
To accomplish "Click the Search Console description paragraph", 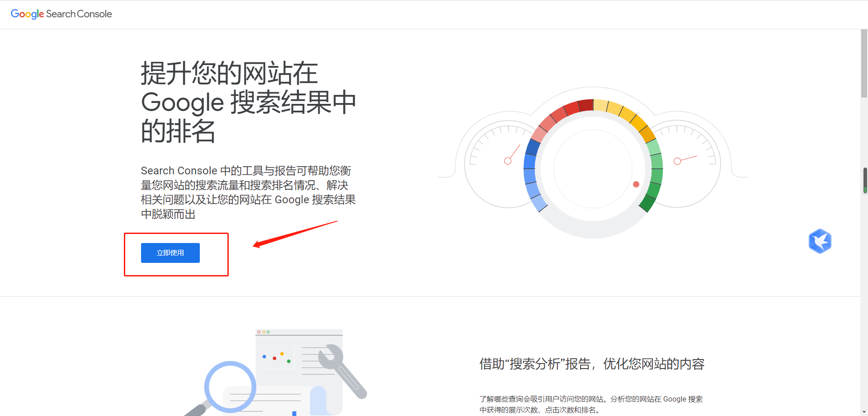I will pyautogui.click(x=248, y=192).
